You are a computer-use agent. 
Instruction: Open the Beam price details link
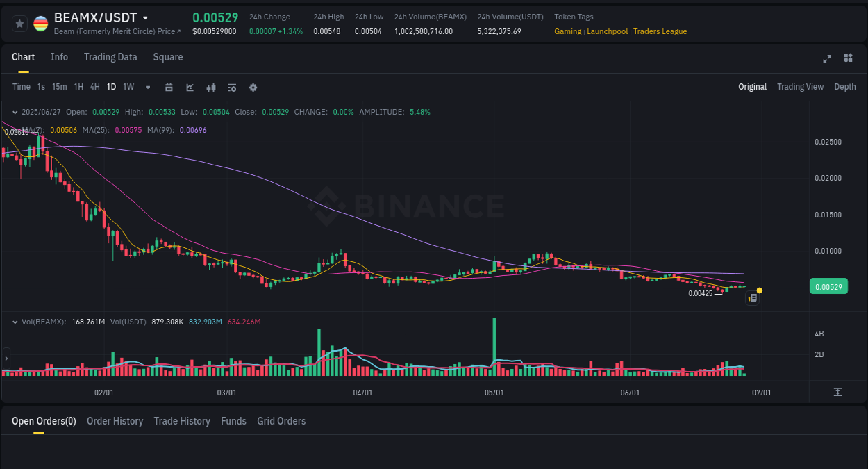tap(117, 31)
